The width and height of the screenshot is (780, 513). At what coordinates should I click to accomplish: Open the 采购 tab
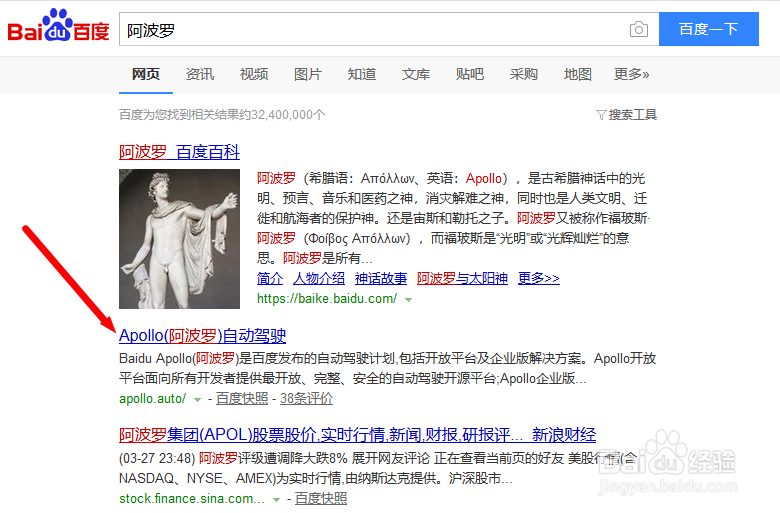click(523, 74)
